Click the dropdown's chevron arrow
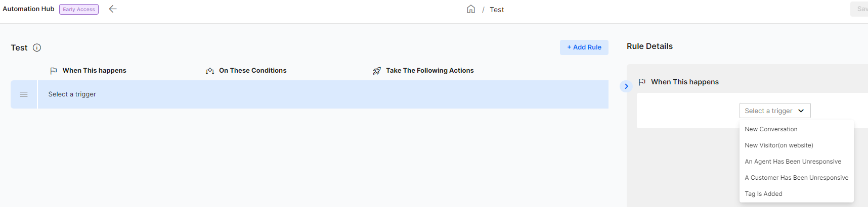 (801, 111)
